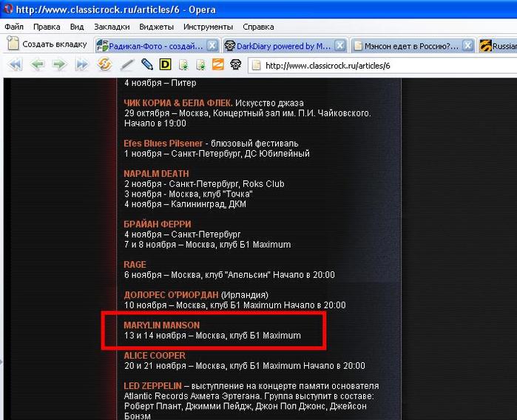Close the Мэнсон едет в Россию tab
Image resolution: width=517 pixels, height=420 pixels.
pyautogui.click(x=467, y=46)
